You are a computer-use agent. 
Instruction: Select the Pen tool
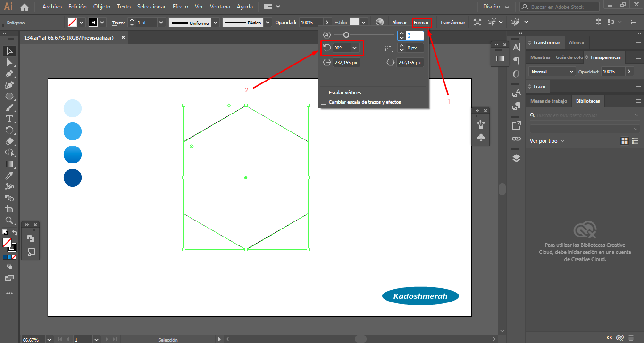click(x=9, y=73)
